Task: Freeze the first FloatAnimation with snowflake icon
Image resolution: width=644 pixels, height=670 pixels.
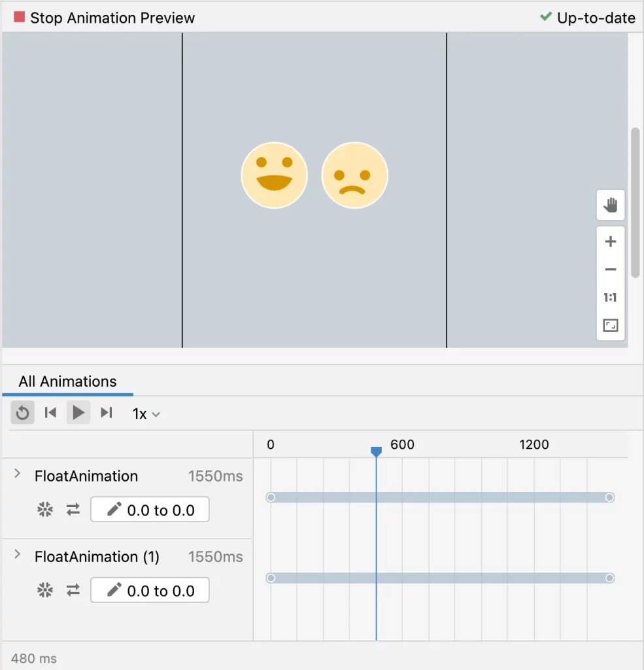Action: pyautogui.click(x=44, y=510)
